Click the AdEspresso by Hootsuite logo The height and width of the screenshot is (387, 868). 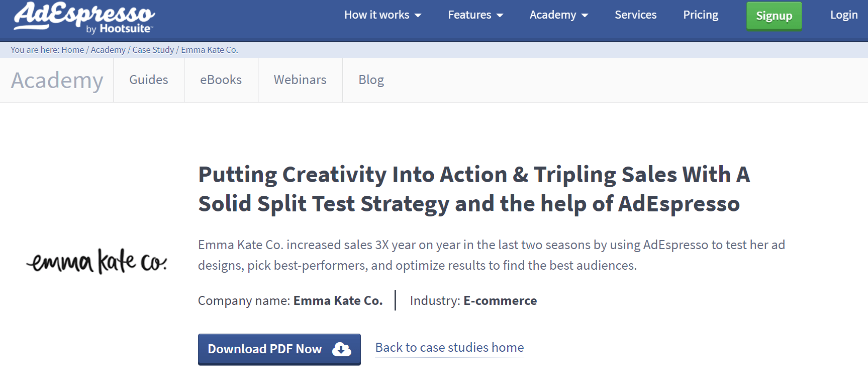(84, 18)
